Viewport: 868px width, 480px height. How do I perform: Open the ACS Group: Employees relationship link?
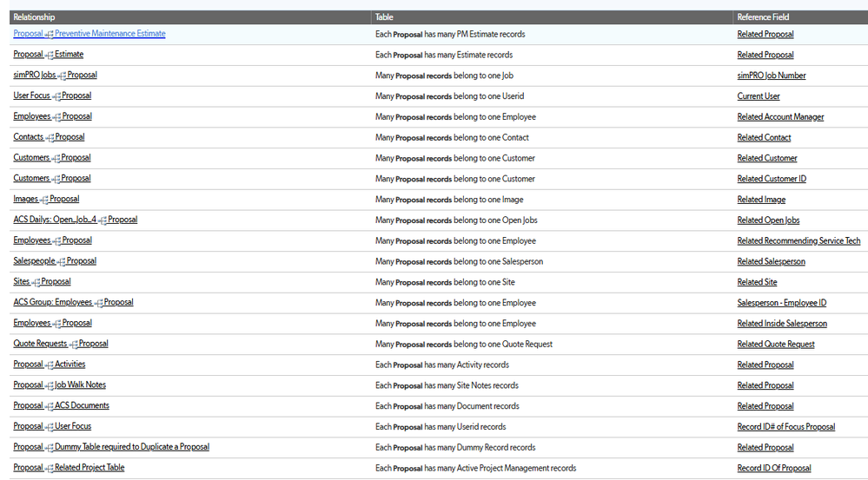(x=73, y=302)
